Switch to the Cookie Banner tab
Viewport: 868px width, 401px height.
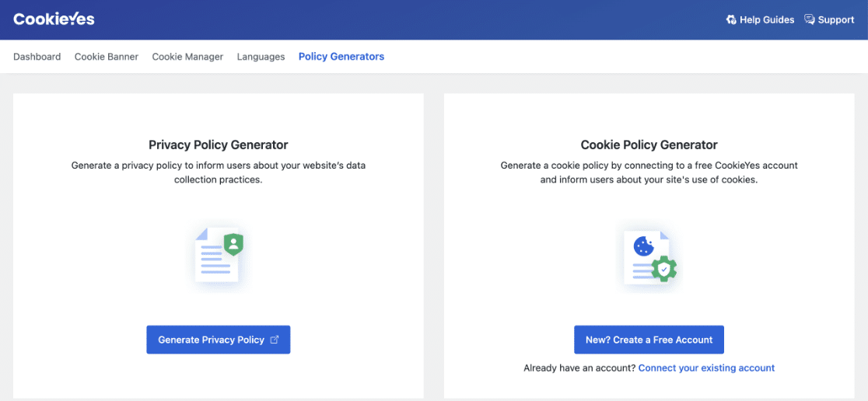(107, 57)
